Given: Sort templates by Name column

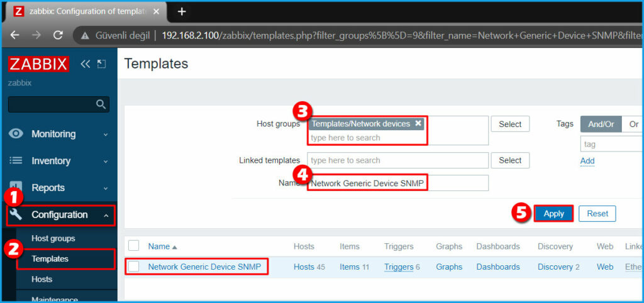Looking at the screenshot, I should pyautogui.click(x=163, y=246).
